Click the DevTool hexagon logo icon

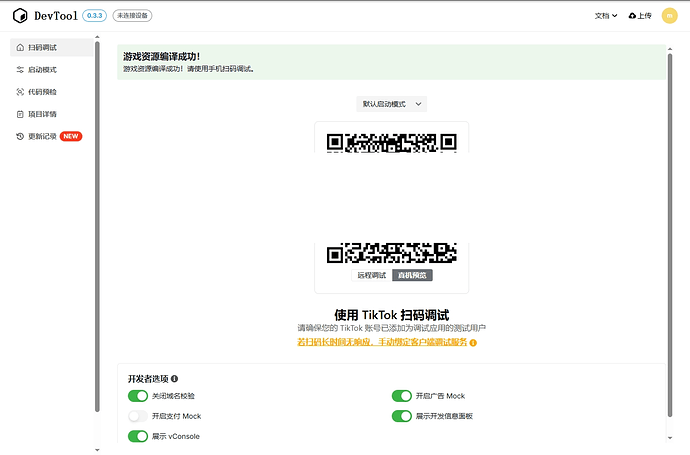pyautogui.click(x=20, y=16)
